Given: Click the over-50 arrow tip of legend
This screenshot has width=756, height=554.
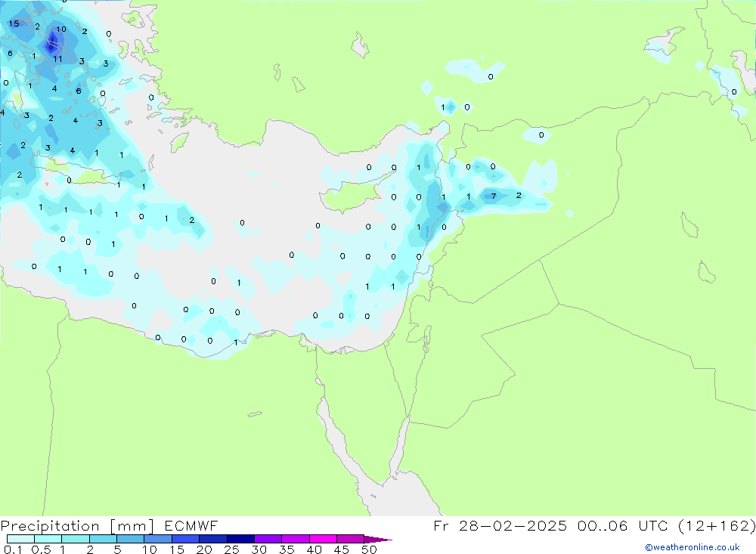Looking at the screenshot, I should [378, 539].
